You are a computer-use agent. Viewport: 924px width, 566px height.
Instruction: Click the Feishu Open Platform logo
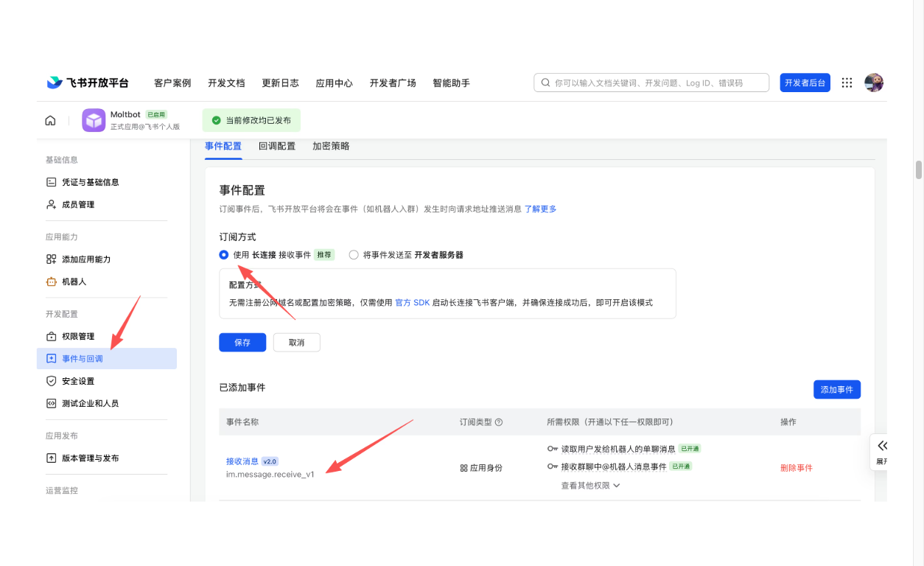pyautogui.click(x=88, y=83)
